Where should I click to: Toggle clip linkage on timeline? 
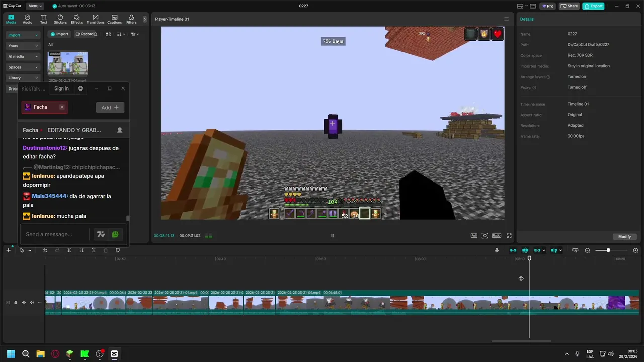(x=537, y=250)
